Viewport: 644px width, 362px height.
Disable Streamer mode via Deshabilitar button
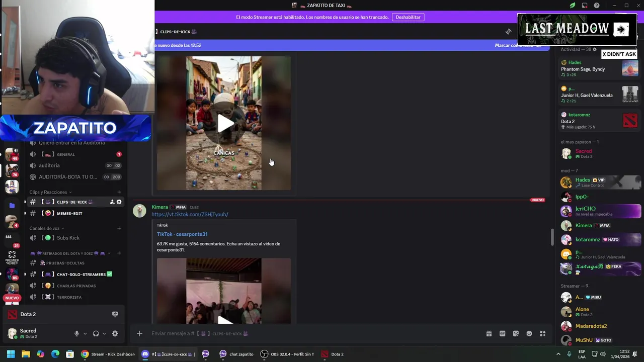point(408,17)
